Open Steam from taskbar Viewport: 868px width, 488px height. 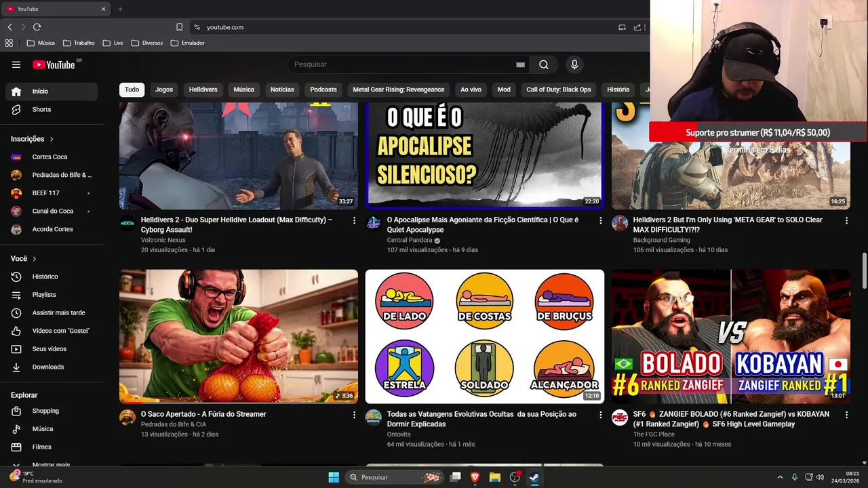coord(534,477)
